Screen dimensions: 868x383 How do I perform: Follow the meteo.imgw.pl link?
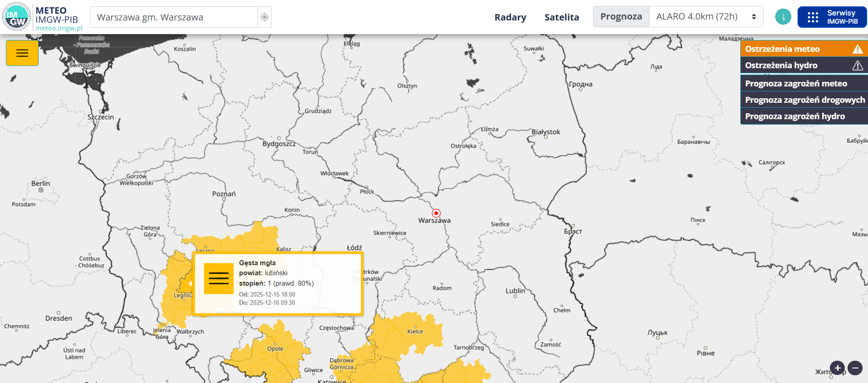(x=59, y=28)
